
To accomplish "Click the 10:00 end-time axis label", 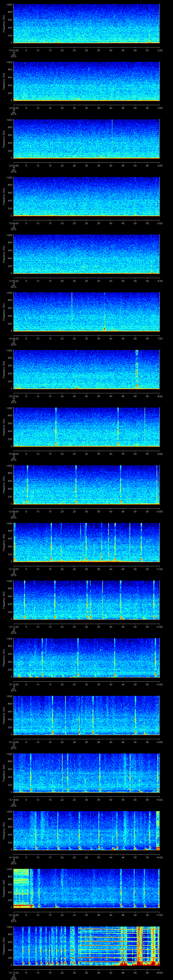I will [x=159, y=511].
